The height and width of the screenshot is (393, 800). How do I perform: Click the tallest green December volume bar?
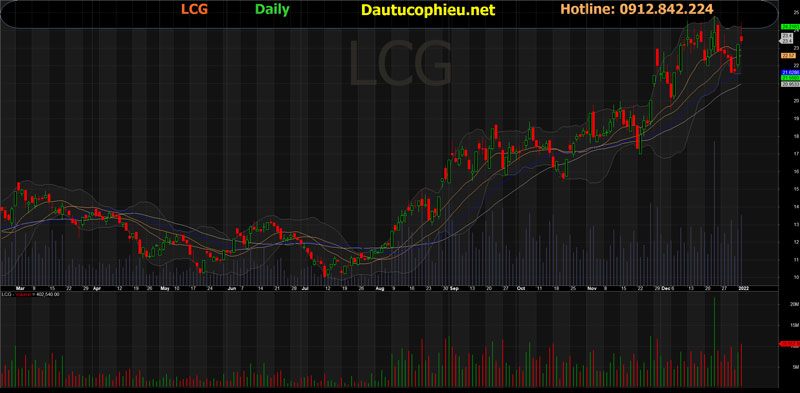714,342
